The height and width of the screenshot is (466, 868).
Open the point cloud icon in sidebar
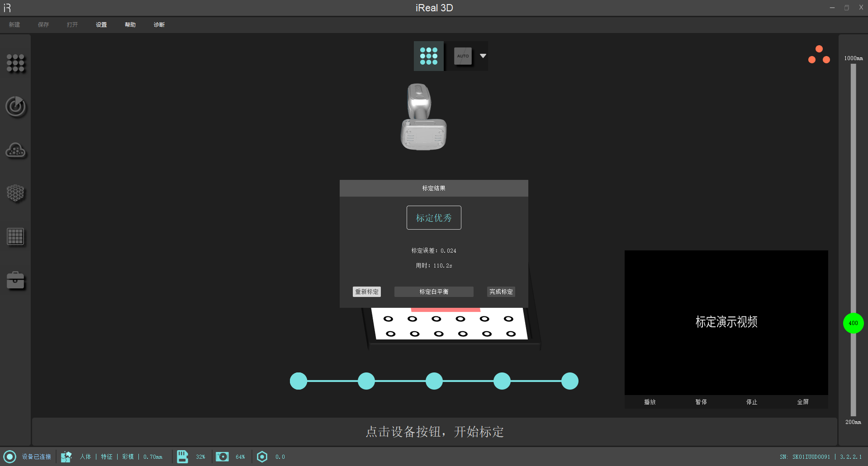16,151
